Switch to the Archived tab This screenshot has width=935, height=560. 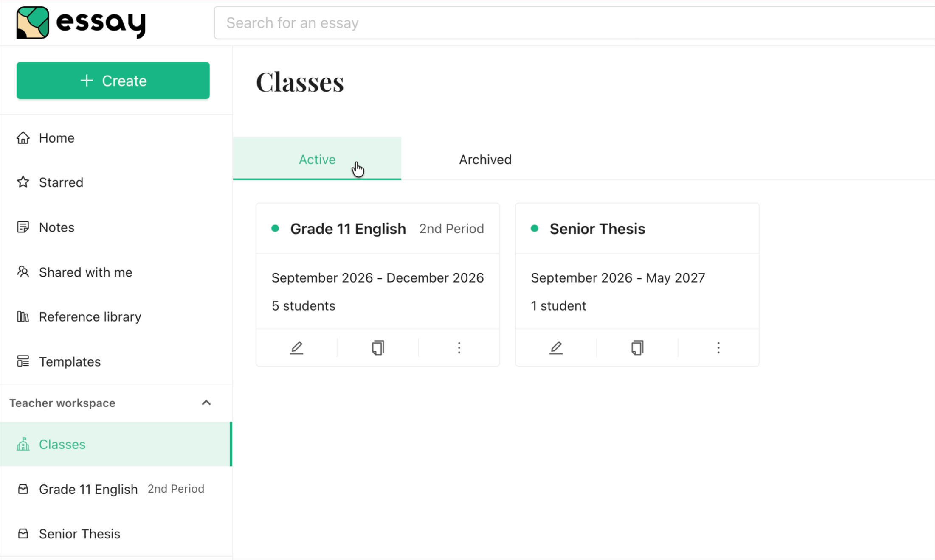485,159
